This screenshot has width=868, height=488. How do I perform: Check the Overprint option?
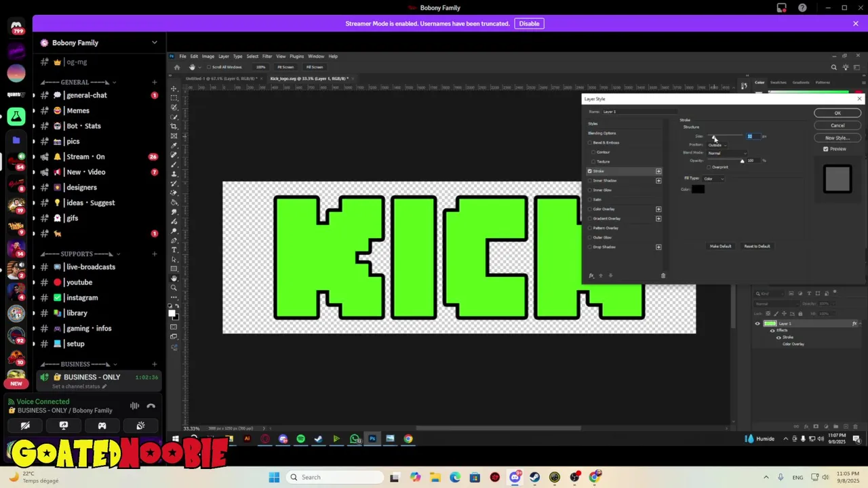click(x=709, y=167)
